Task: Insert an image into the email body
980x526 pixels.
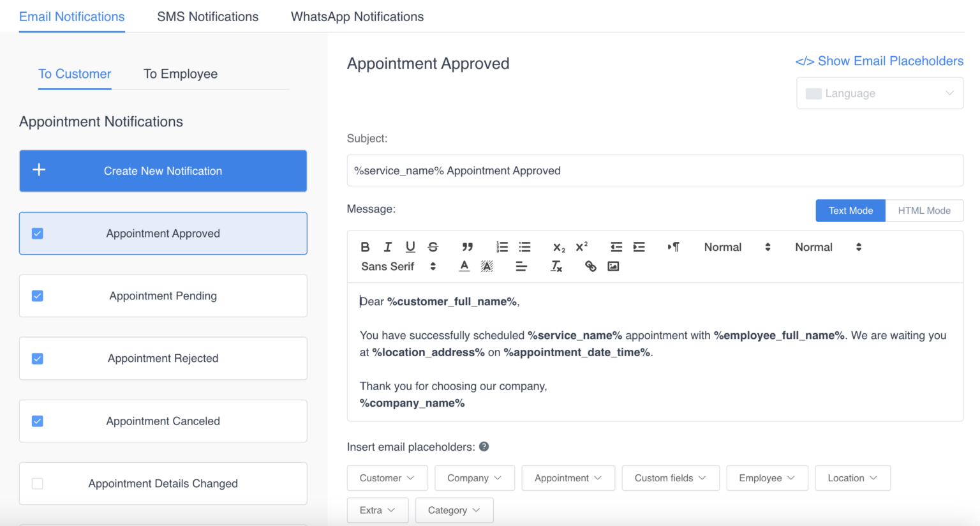Action: click(x=613, y=266)
